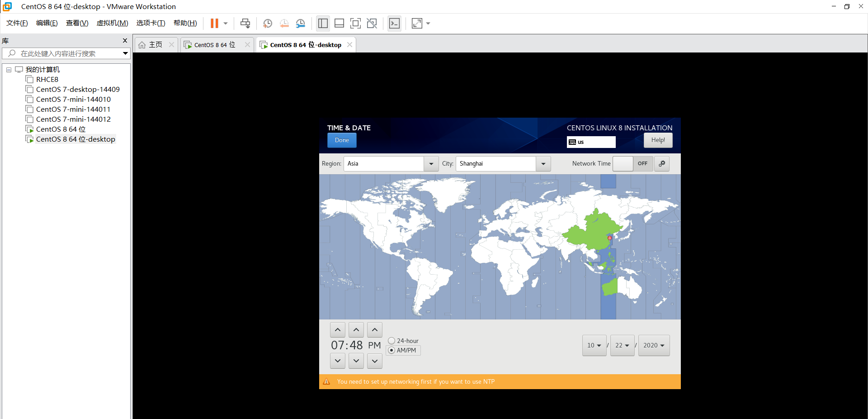Click the stretch guest display icon
This screenshot has width=868, height=419.
(x=417, y=24)
